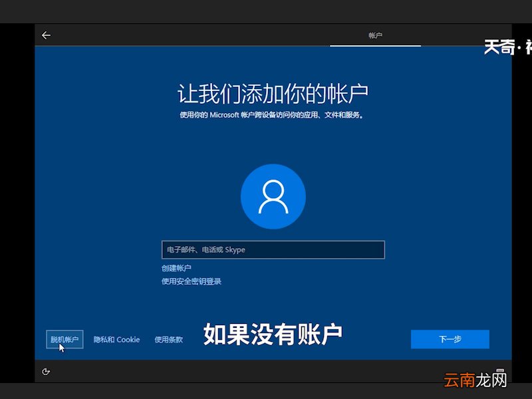
Task: Click the back arrow icon
Action: [46, 35]
